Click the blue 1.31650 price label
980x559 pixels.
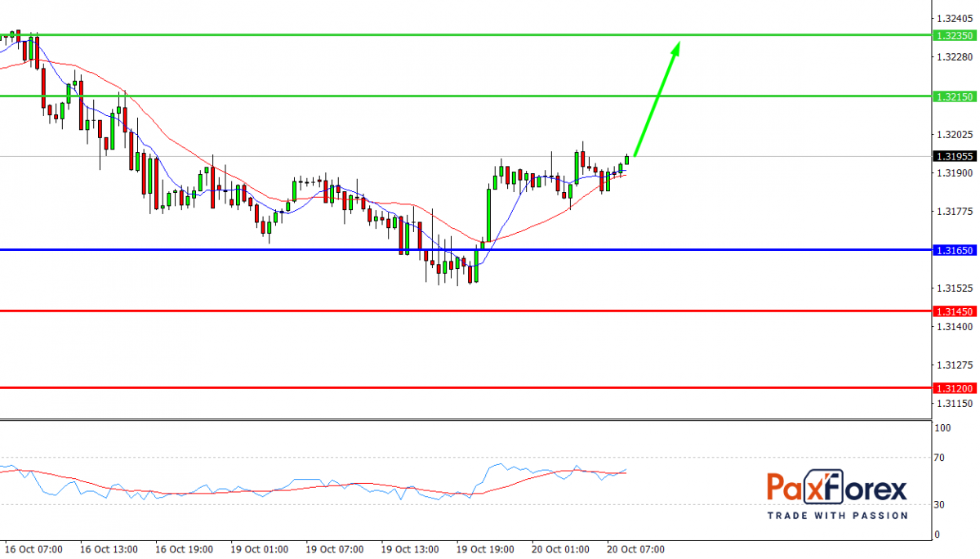click(x=955, y=250)
